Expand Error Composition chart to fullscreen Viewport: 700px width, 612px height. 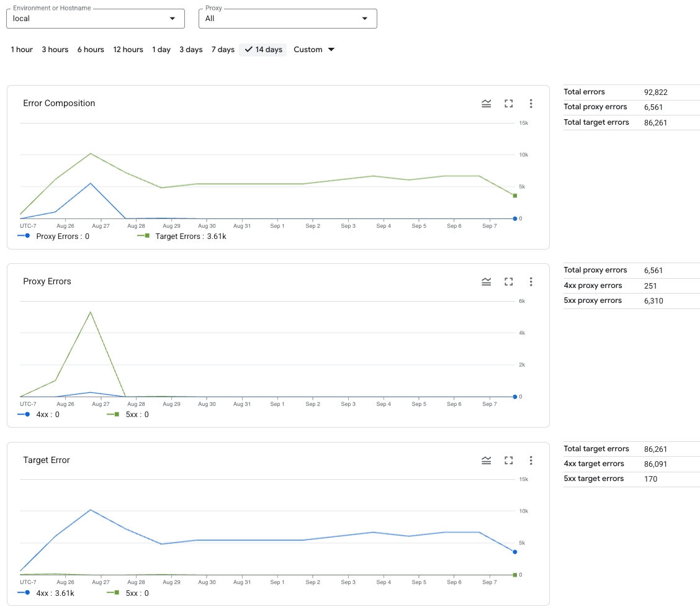tap(508, 104)
